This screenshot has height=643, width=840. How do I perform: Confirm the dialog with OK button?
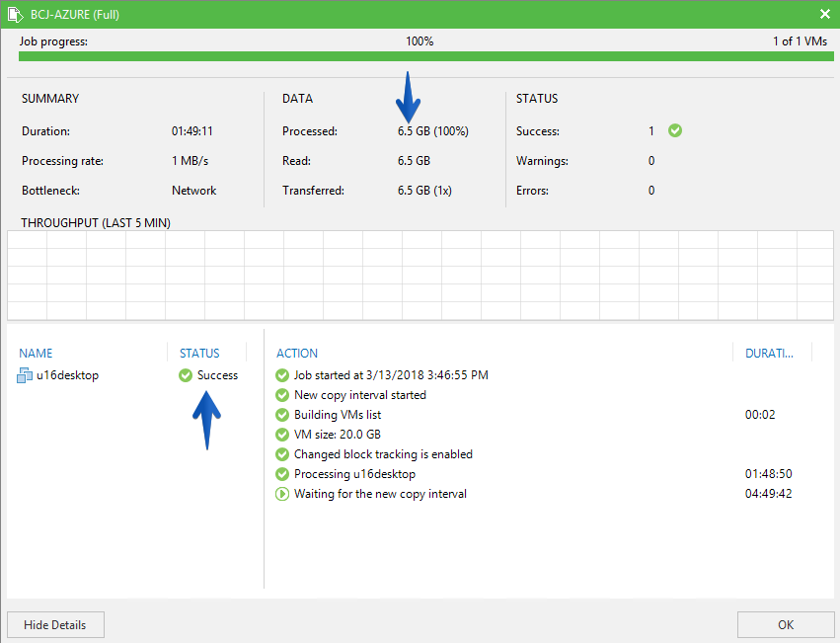pyautogui.click(x=786, y=625)
